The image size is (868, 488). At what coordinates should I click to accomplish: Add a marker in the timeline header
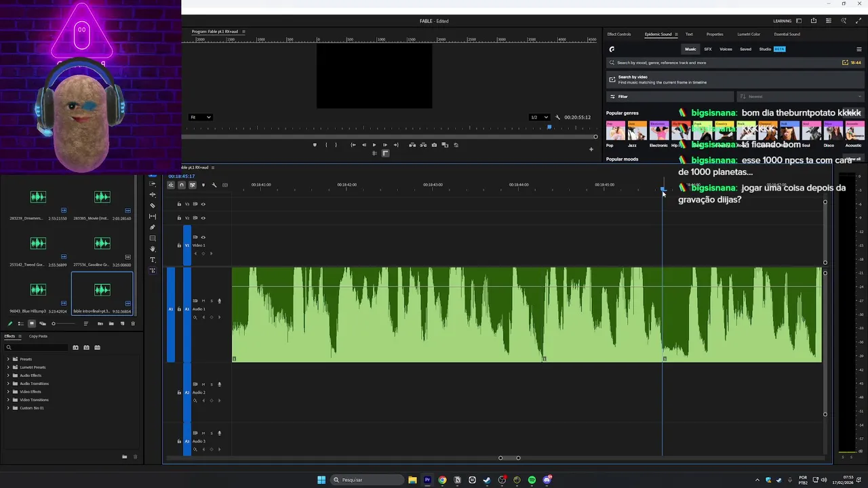[x=203, y=185]
